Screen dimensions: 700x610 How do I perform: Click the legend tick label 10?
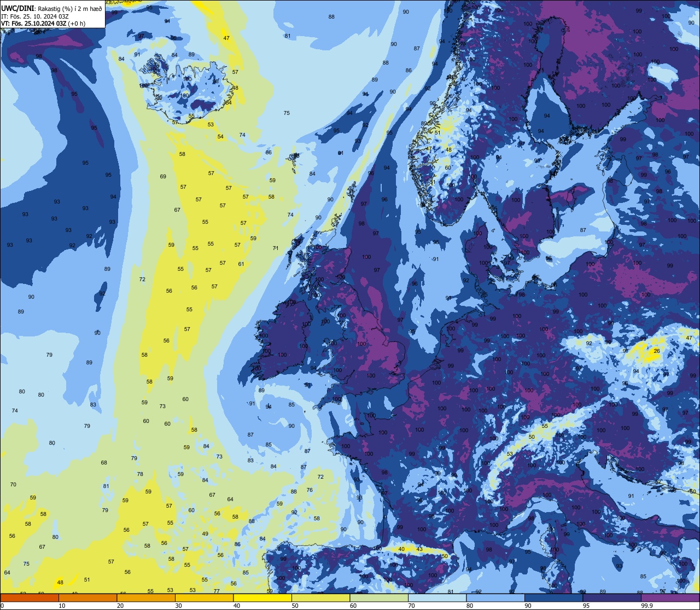pyautogui.click(x=62, y=606)
